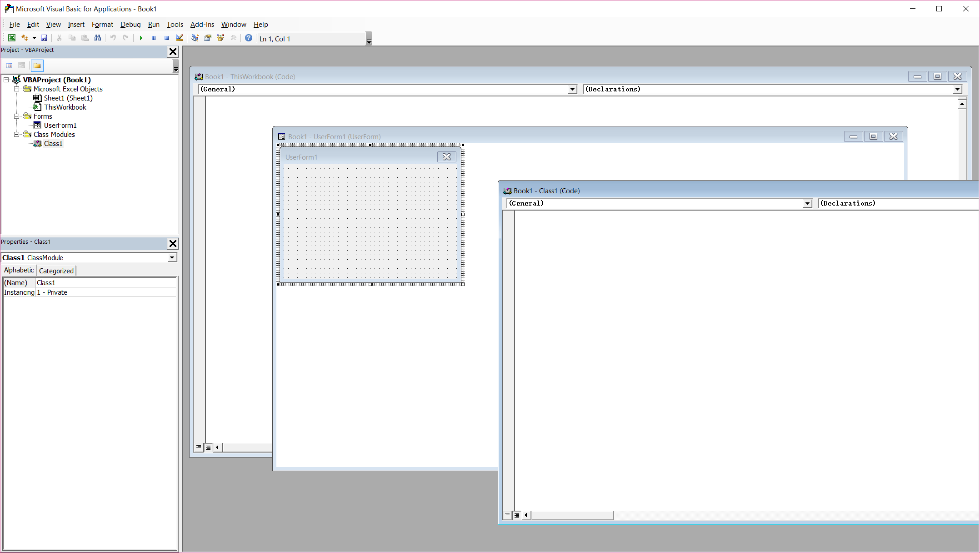Click the View Microsoft Excel icon
This screenshot has width=980, height=553.
(12, 38)
